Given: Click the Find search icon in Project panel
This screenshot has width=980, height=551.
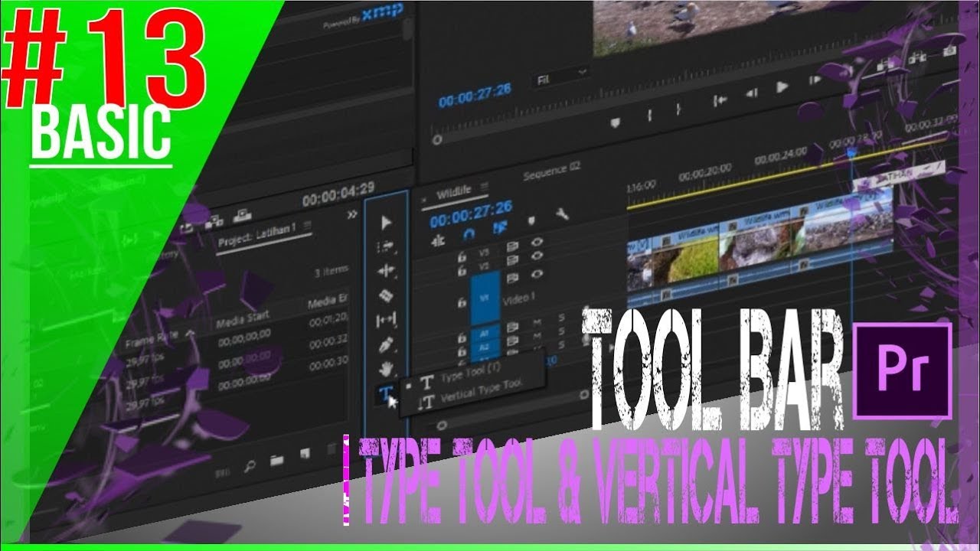Looking at the screenshot, I should [x=250, y=465].
